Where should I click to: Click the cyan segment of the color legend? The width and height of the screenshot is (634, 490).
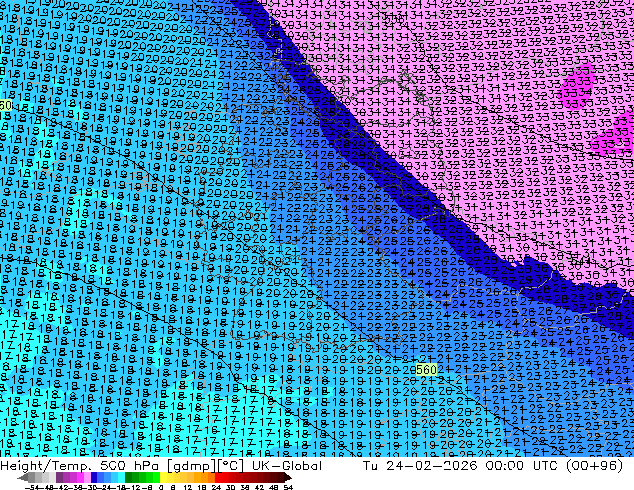122,478
